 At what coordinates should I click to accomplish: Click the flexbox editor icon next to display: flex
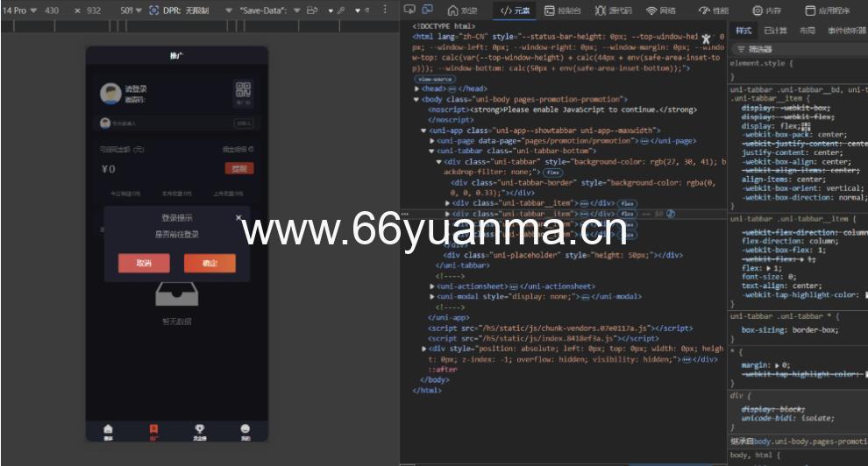[x=806, y=127]
